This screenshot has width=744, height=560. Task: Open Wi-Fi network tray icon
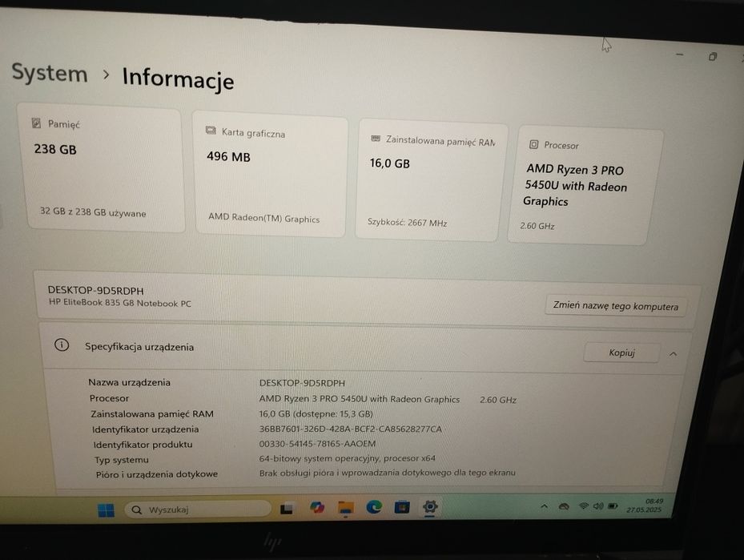tap(584, 506)
